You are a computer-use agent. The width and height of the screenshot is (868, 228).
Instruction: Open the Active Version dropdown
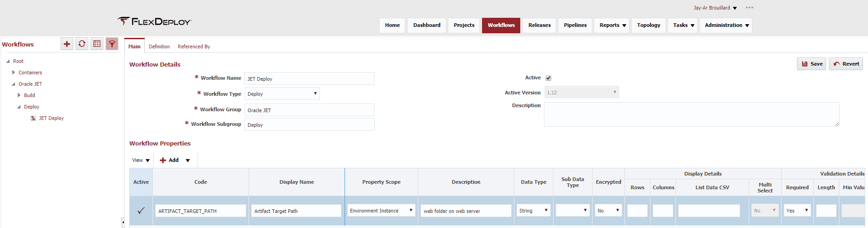[582, 92]
